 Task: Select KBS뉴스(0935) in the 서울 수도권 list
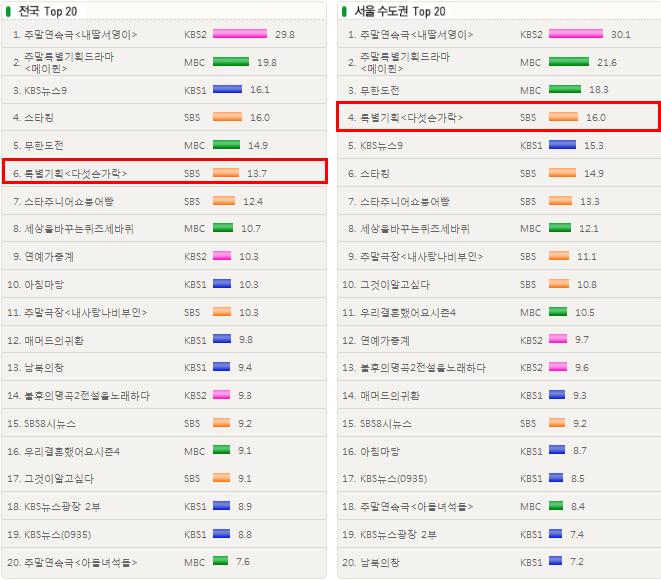pyautogui.click(x=394, y=478)
